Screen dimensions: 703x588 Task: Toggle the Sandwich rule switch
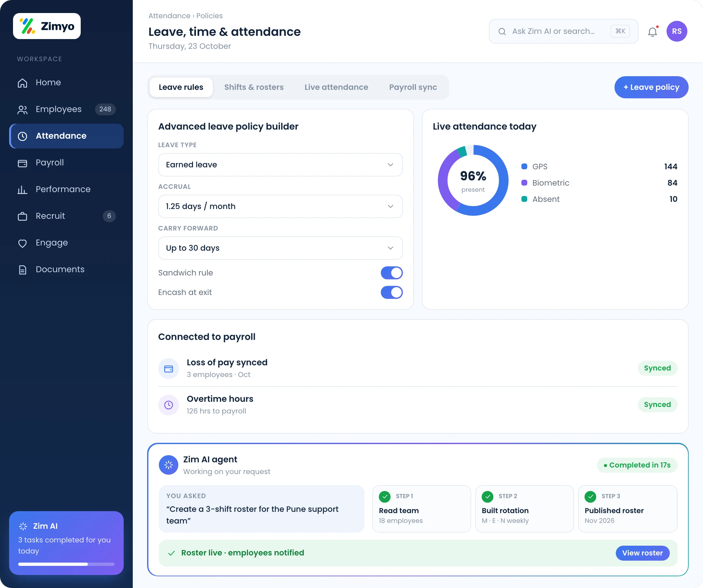click(x=391, y=273)
